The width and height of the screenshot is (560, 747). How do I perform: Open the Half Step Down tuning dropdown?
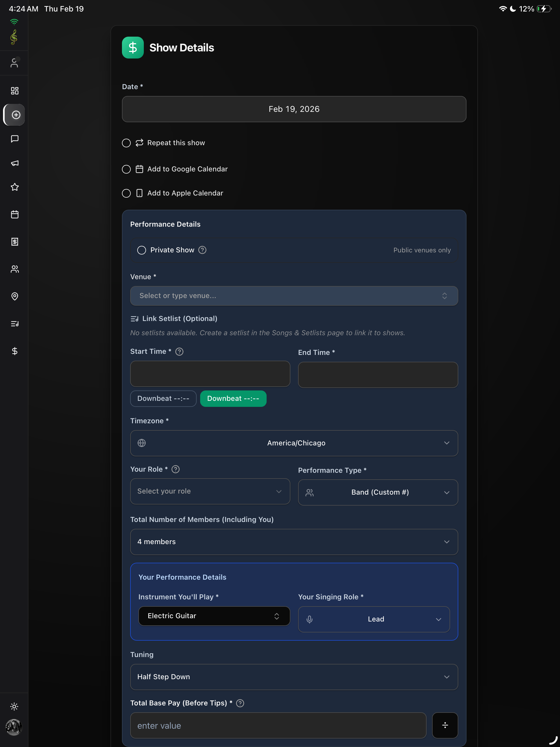point(294,677)
